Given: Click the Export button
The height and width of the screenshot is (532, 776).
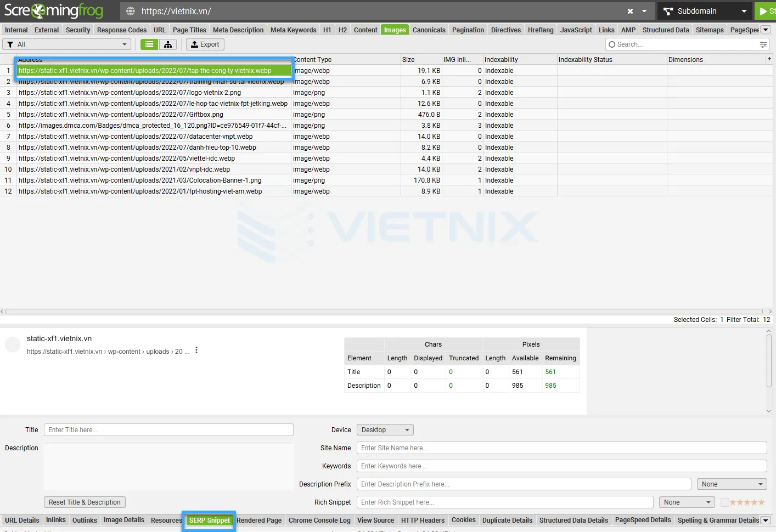Looking at the screenshot, I should (x=205, y=44).
